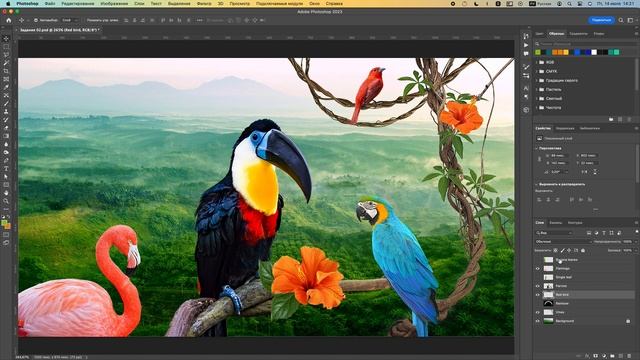This screenshot has height=360, width=640.
Task: Open the Окно menu
Action: pyautogui.click(x=314, y=3)
